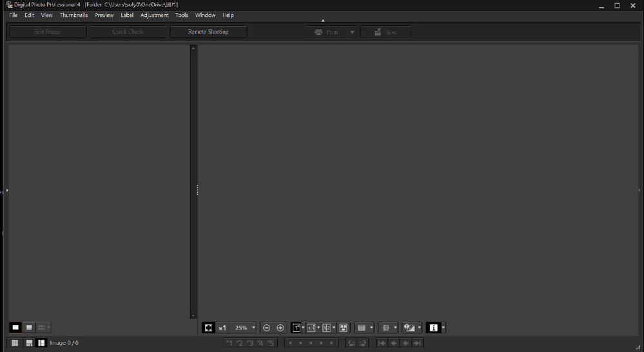
Task: Expand the grid lines display dropdown
Action: pos(371,328)
